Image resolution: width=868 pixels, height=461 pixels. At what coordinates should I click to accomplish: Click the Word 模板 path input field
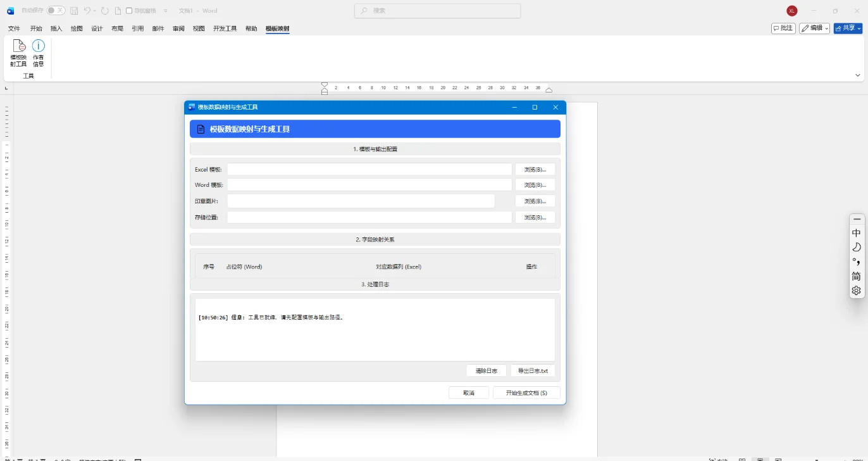tap(369, 185)
